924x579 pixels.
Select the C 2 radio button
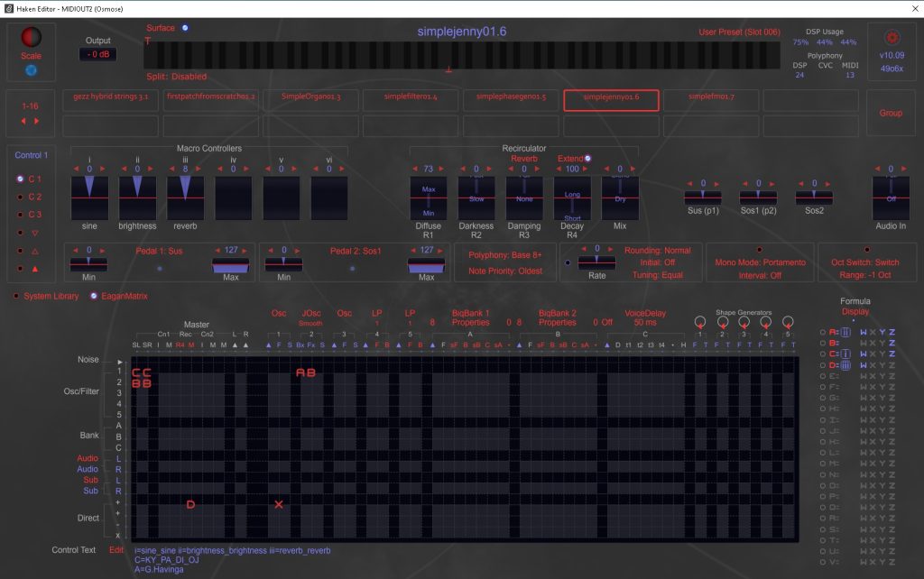coord(21,197)
